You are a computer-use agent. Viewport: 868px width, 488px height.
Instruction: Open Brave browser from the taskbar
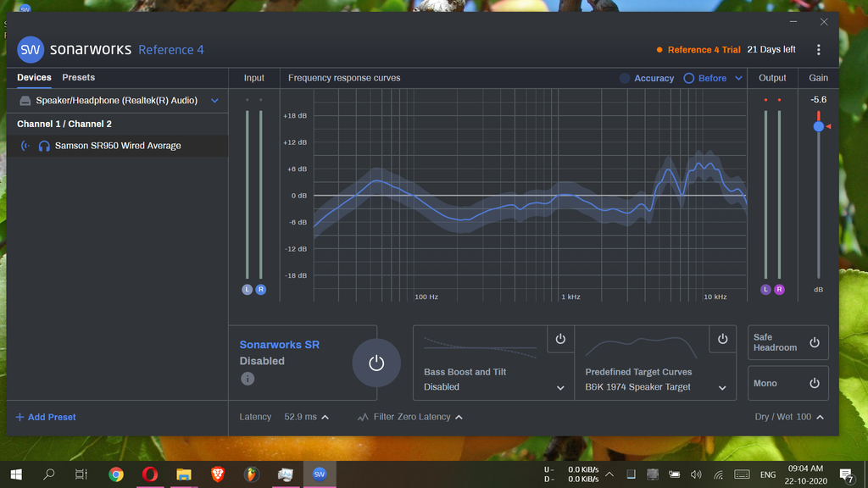tap(218, 474)
